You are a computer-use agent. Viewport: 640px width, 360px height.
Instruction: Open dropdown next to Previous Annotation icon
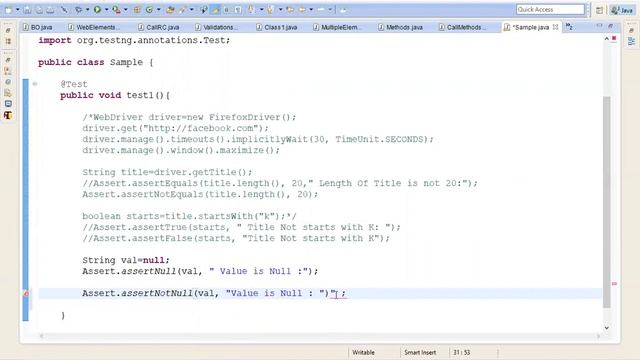pyautogui.click(x=280, y=9)
